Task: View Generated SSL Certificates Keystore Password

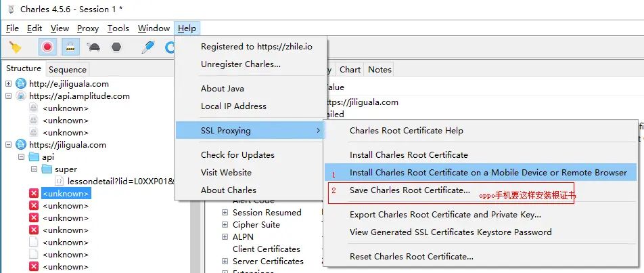Action: pos(451,232)
